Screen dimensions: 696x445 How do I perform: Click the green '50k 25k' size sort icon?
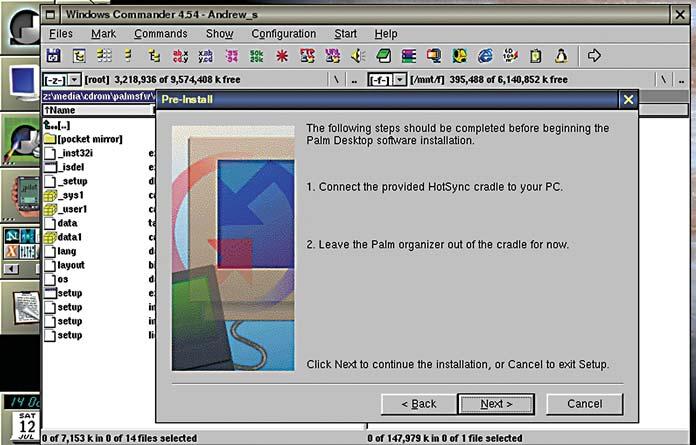coord(257,56)
